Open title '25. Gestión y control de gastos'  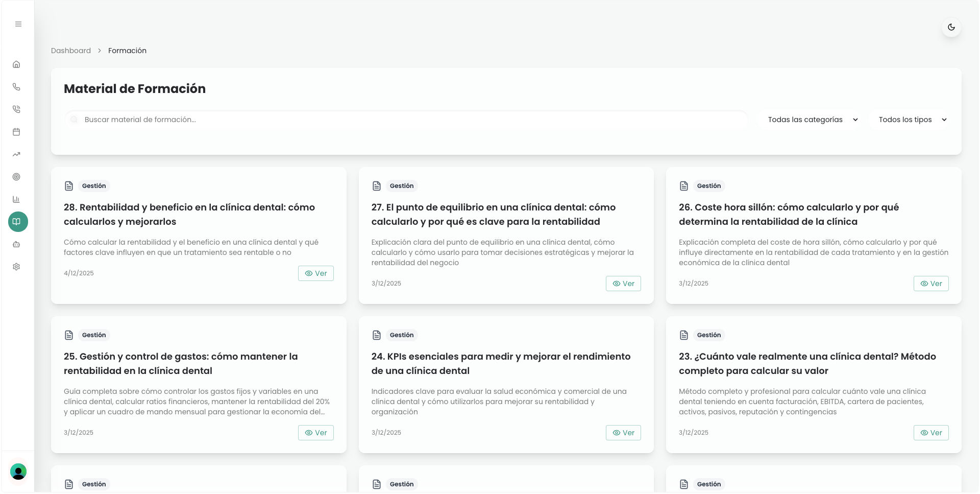pyautogui.click(x=181, y=364)
